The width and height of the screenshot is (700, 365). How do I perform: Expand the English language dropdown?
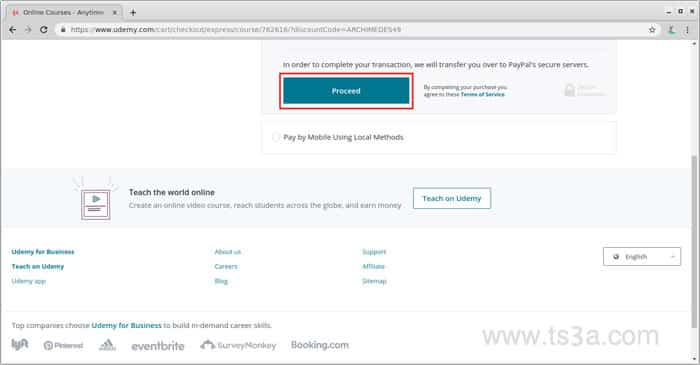pos(642,257)
